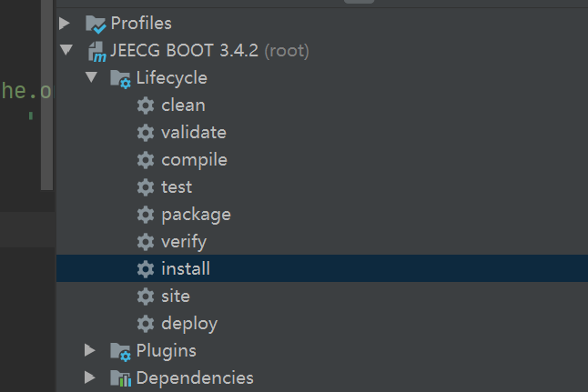Click the gear icon beside test
Viewport: 588px width, 392px height.
(x=146, y=187)
